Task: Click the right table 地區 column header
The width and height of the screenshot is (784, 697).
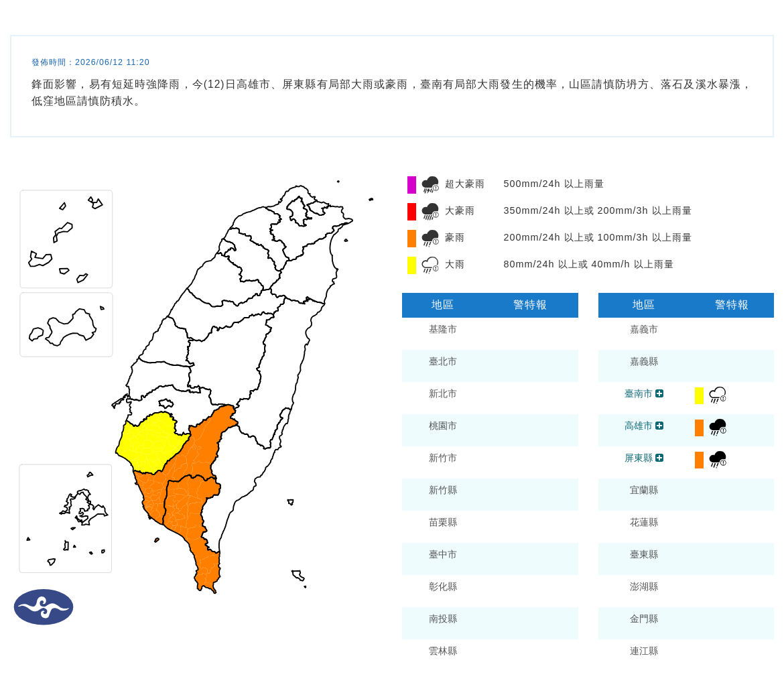Action: [x=643, y=305]
